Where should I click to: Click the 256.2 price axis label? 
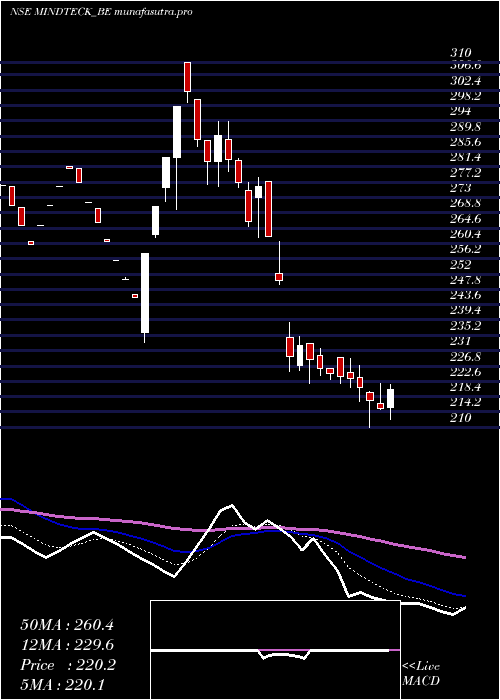click(466, 249)
